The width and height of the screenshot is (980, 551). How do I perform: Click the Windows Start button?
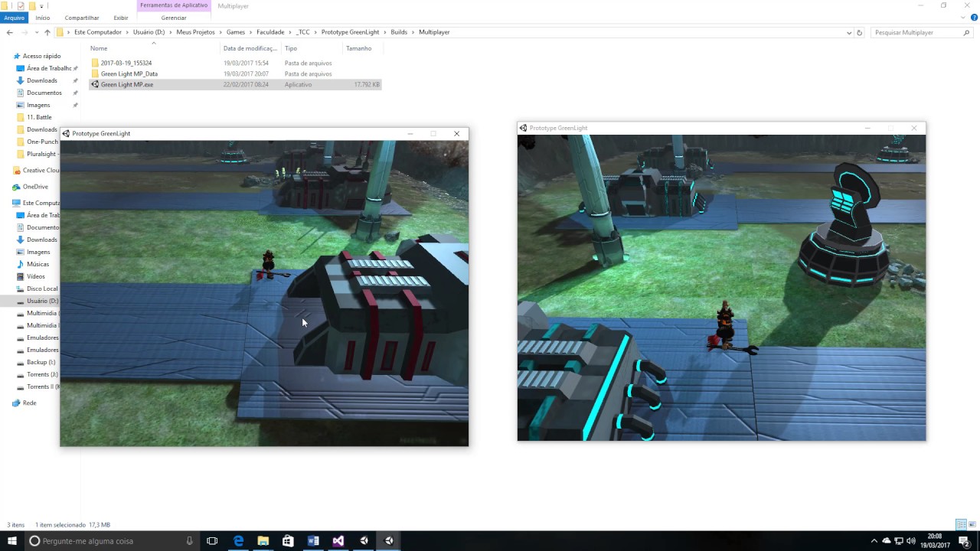coord(12,540)
